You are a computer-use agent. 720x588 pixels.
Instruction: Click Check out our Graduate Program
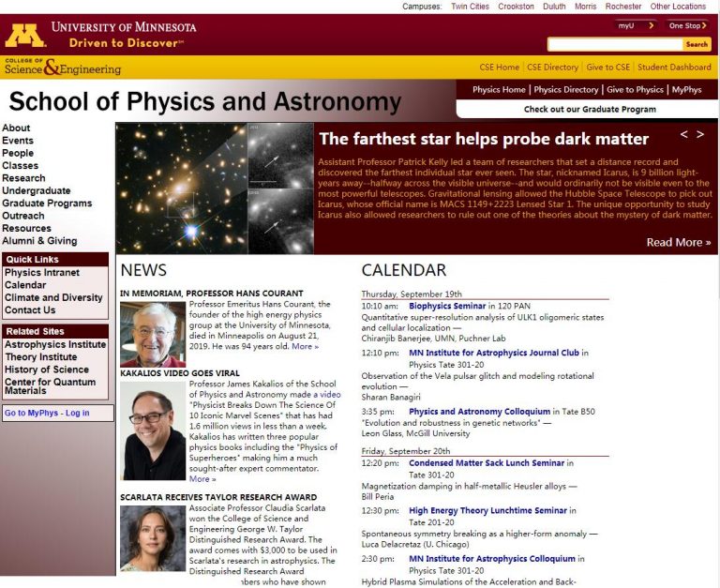click(590, 110)
